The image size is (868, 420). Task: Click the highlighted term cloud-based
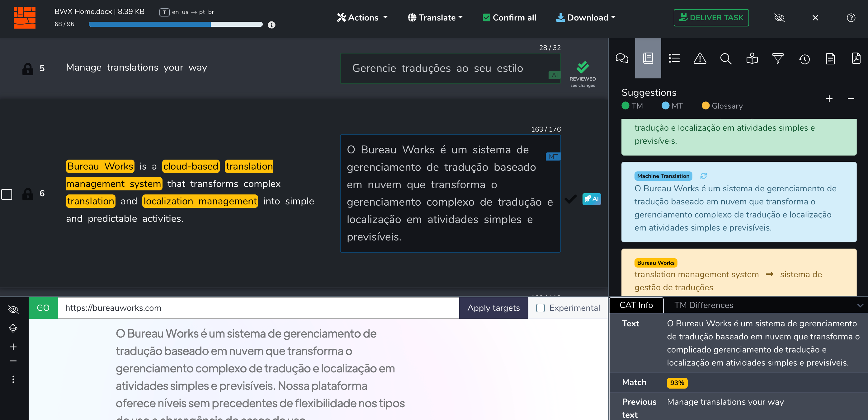(191, 166)
